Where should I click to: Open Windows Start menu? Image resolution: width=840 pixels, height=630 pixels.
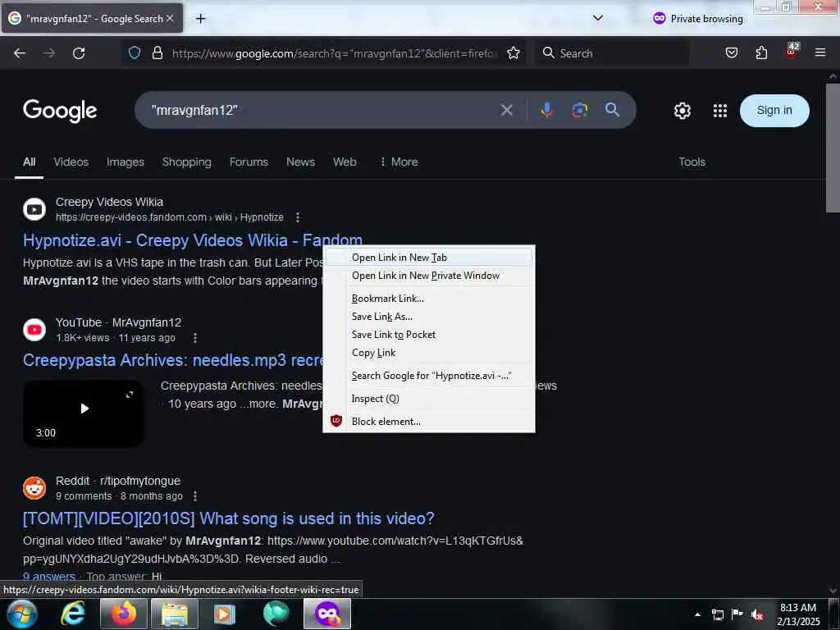pos(21,614)
